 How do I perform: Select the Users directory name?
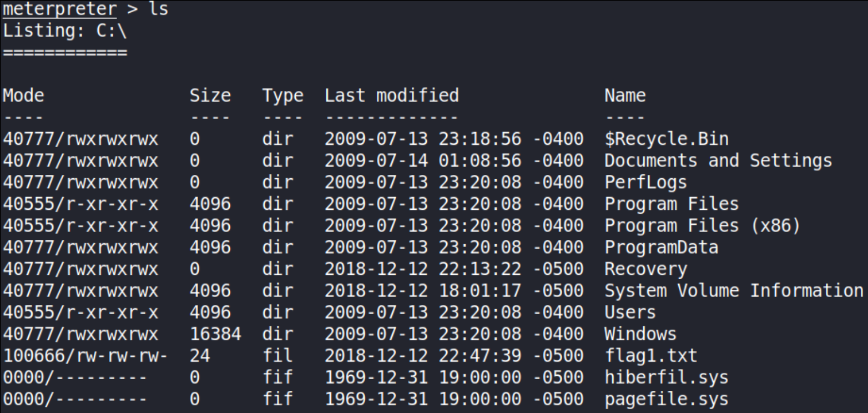tap(630, 312)
